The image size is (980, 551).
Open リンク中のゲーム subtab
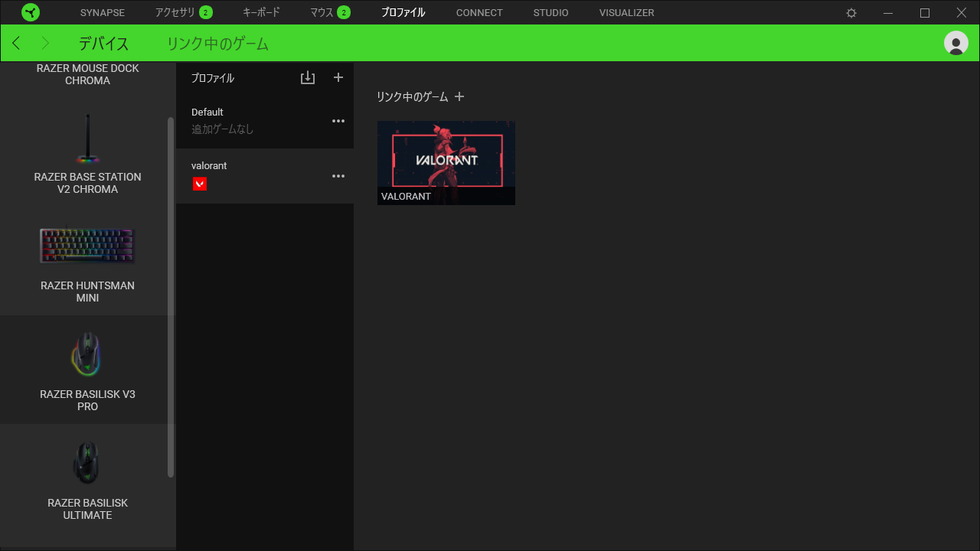tap(217, 44)
